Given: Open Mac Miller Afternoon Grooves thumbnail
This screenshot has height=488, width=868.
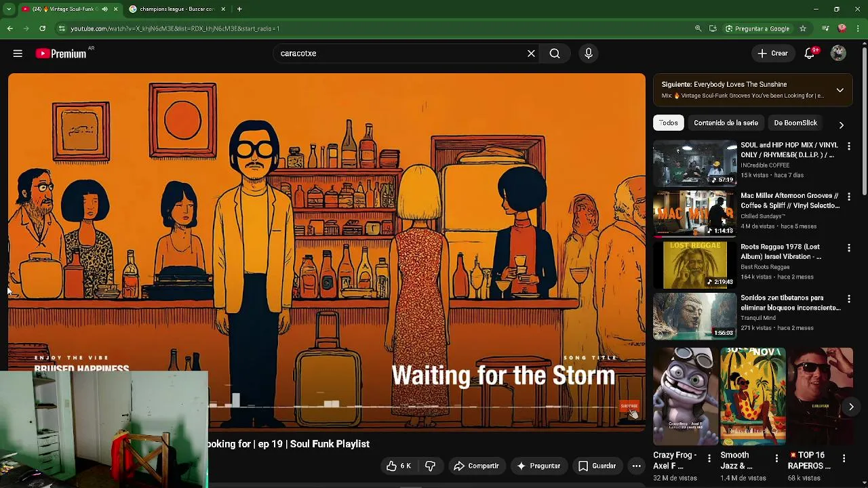Looking at the screenshot, I should [x=694, y=214].
